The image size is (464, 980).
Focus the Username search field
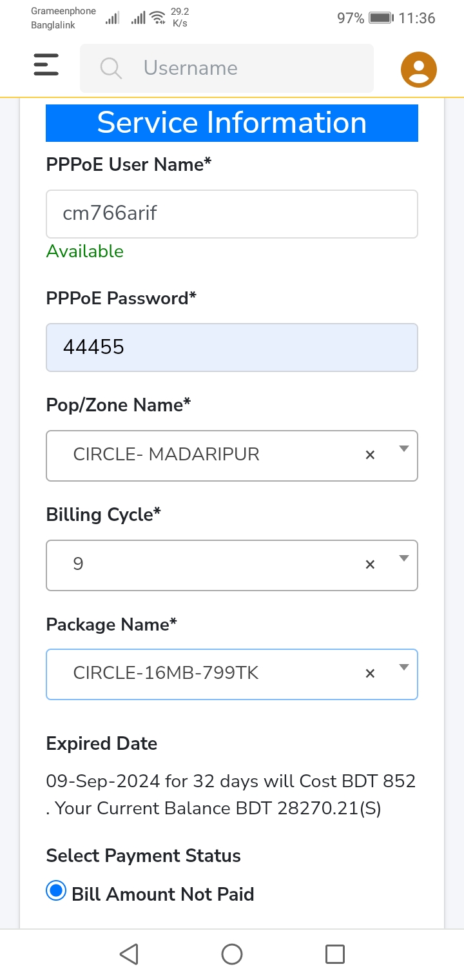pos(227,68)
